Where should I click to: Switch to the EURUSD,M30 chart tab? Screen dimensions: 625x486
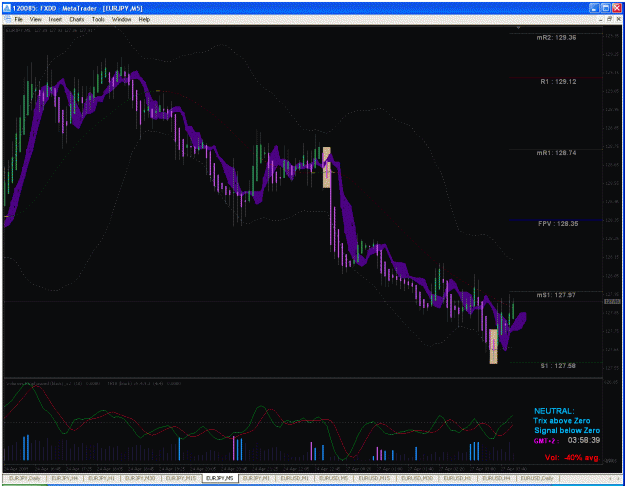click(417, 478)
